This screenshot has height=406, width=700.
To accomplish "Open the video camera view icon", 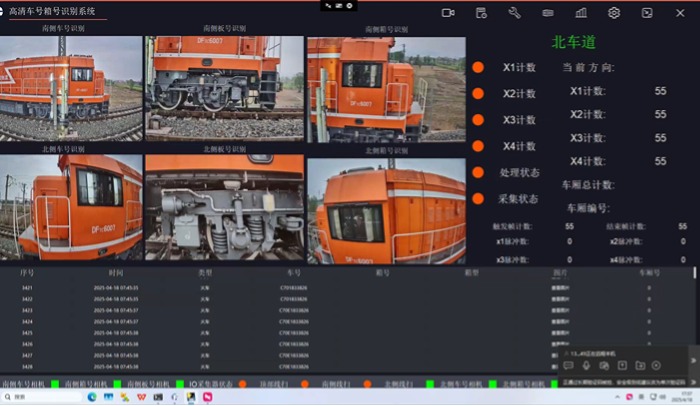I will coord(448,13).
